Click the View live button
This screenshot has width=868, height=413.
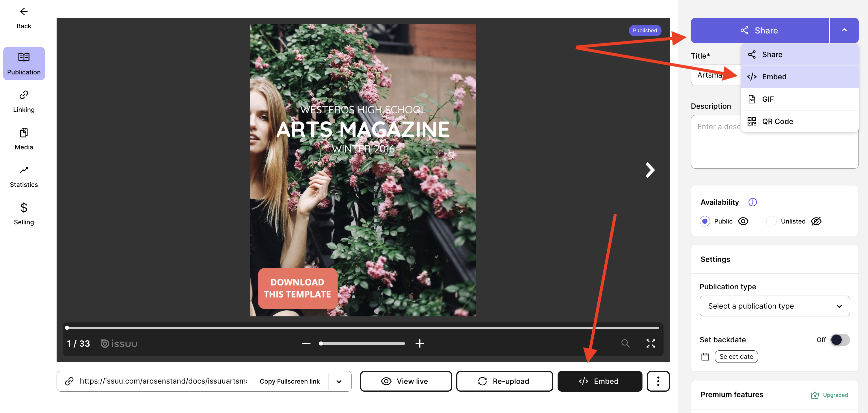pos(406,381)
